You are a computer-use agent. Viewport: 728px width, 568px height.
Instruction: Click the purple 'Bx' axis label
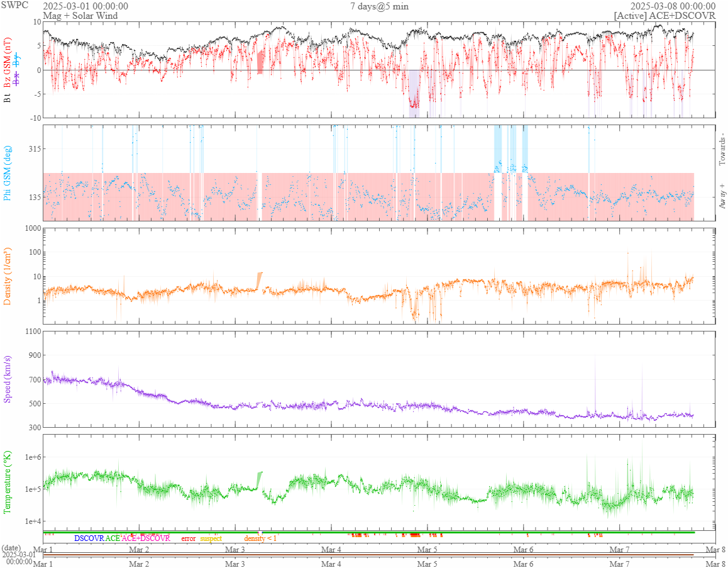[17, 79]
